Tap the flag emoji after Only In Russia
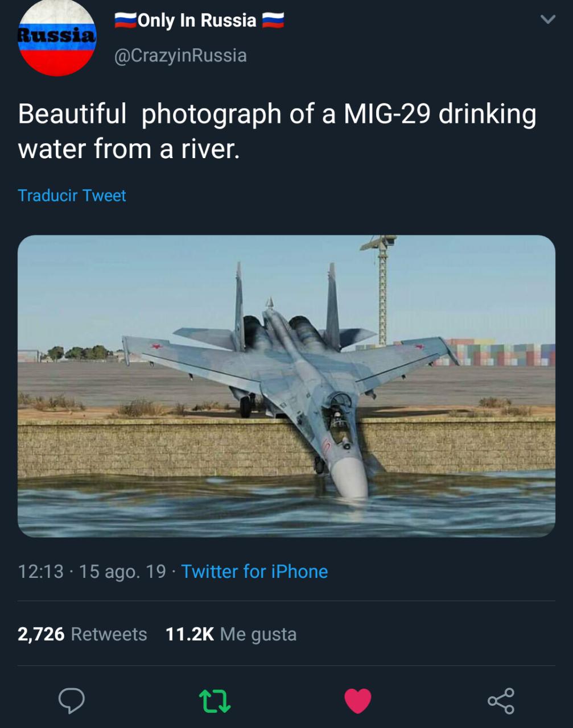Screen dimensions: 573x728 pyautogui.click(x=273, y=21)
